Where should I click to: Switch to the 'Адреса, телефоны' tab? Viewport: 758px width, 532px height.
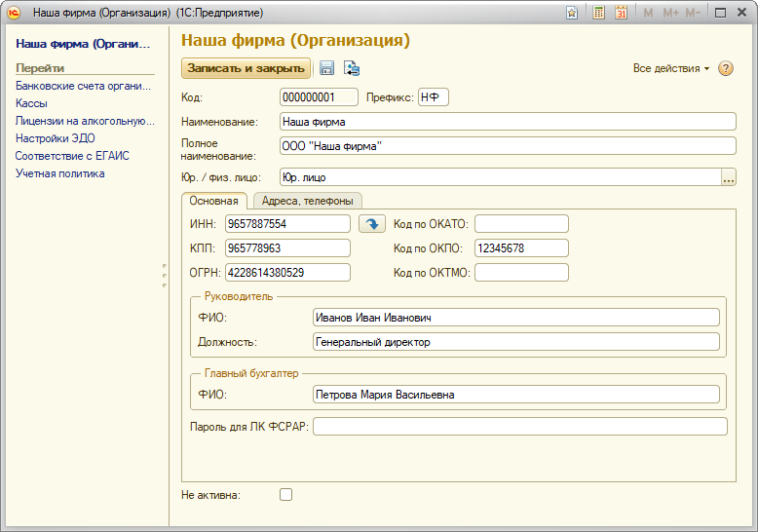pos(308,201)
